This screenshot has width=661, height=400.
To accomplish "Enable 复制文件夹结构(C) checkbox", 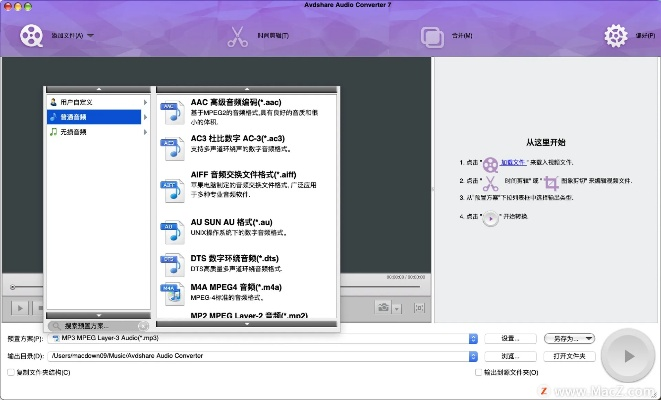I will tap(11, 373).
